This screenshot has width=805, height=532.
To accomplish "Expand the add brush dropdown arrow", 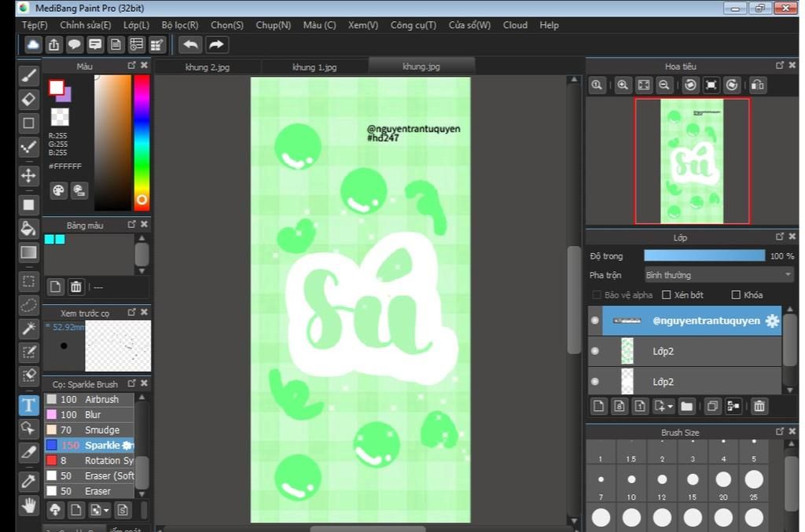I will coord(106,511).
